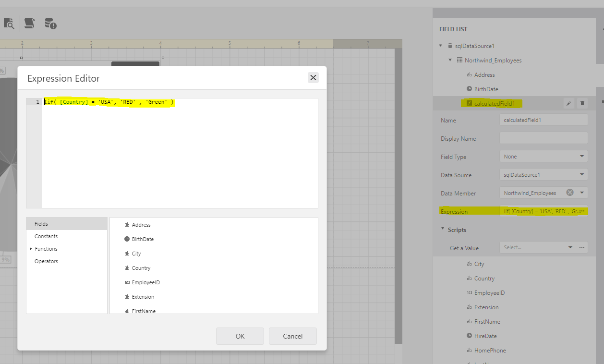The height and width of the screenshot is (364, 604).
Task: Click inside the expression code editor text
Action: pyautogui.click(x=109, y=102)
